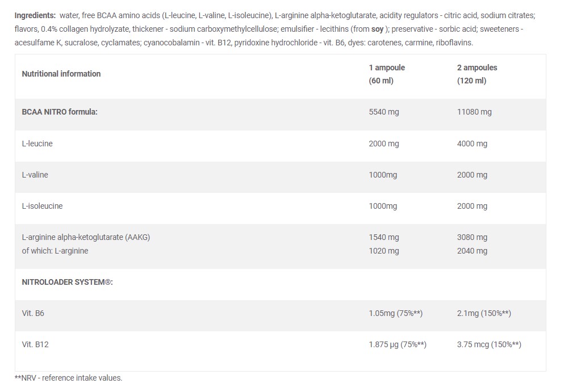The height and width of the screenshot is (392, 564).
Task: Click the "3.75 mcg (150%**)" value
Action: tap(489, 344)
